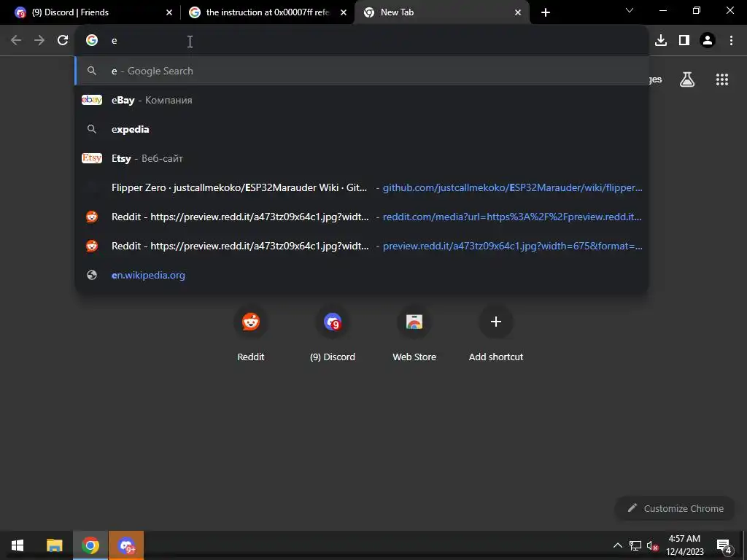Screen dimensions: 747x560
Task: Select the 'e - Google Search' suggestion
Action: point(362,71)
